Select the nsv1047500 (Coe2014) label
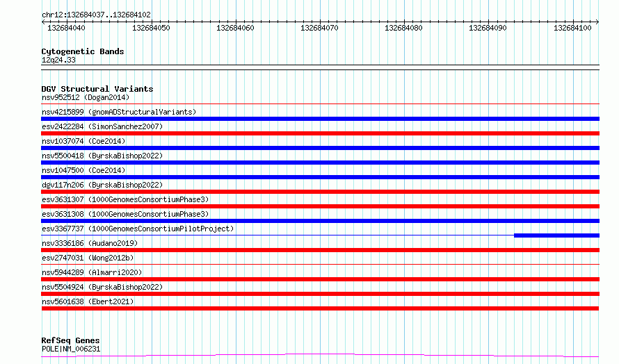The image size is (619, 364). point(83,170)
